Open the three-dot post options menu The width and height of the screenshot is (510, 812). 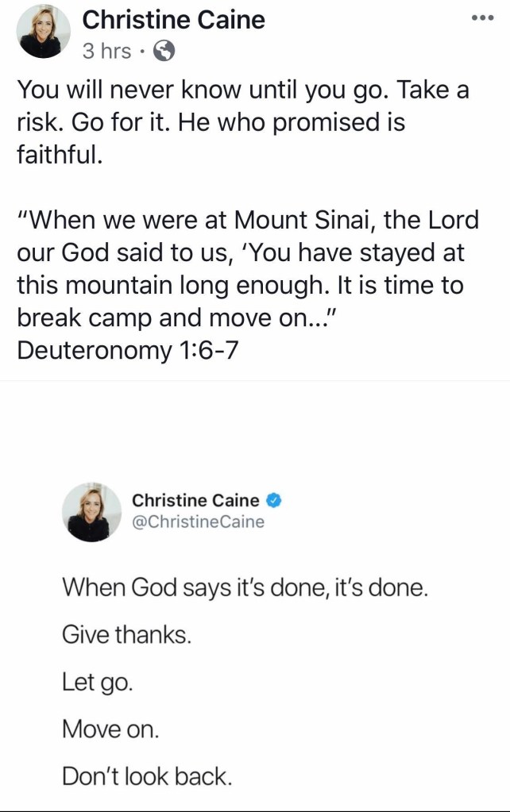click(482, 17)
